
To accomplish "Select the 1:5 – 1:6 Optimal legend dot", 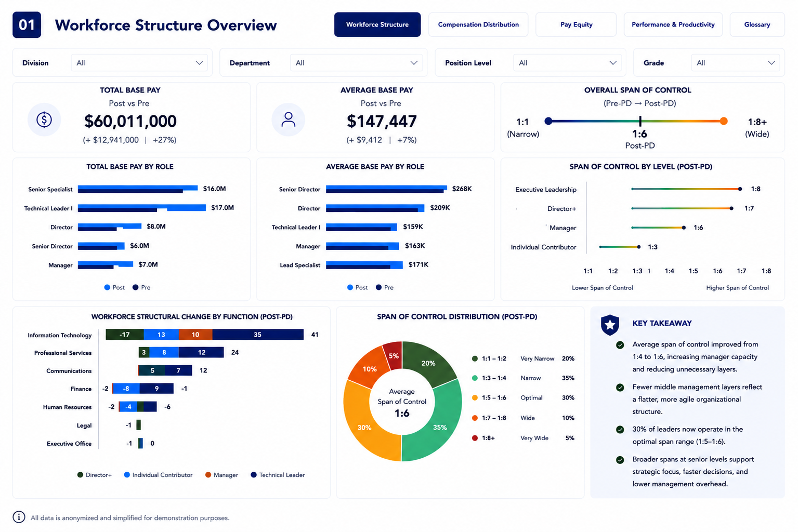I will [x=475, y=398].
